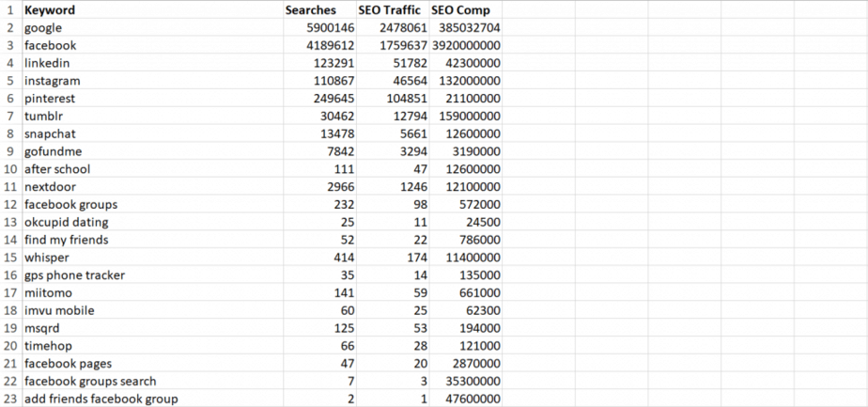Click the 'facebook groups search' cell
The width and height of the screenshot is (868, 407).
[152, 382]
